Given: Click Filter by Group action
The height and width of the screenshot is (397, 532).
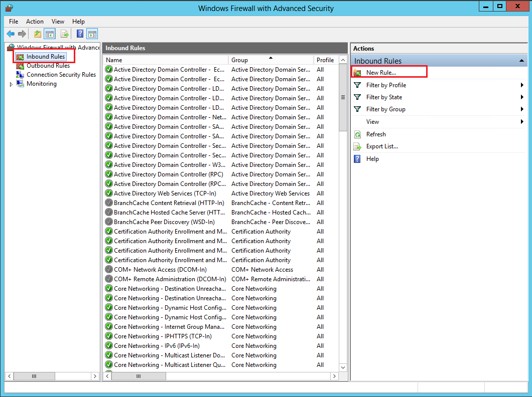Looking at the screenshot, I should (386, 109).
